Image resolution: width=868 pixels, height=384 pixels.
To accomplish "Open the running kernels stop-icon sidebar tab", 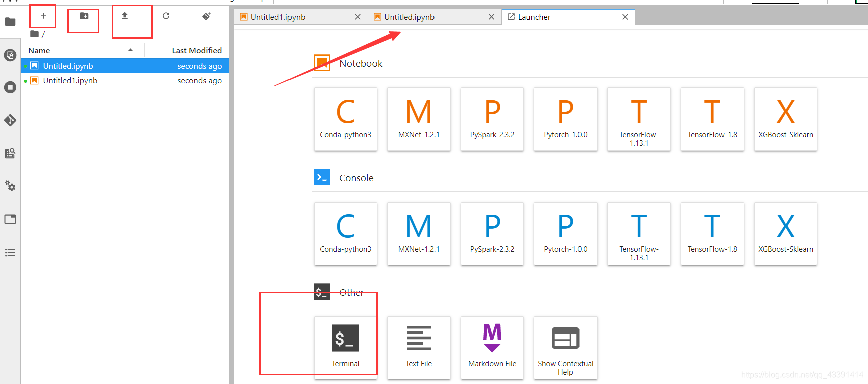I will (x=10, y=87).
